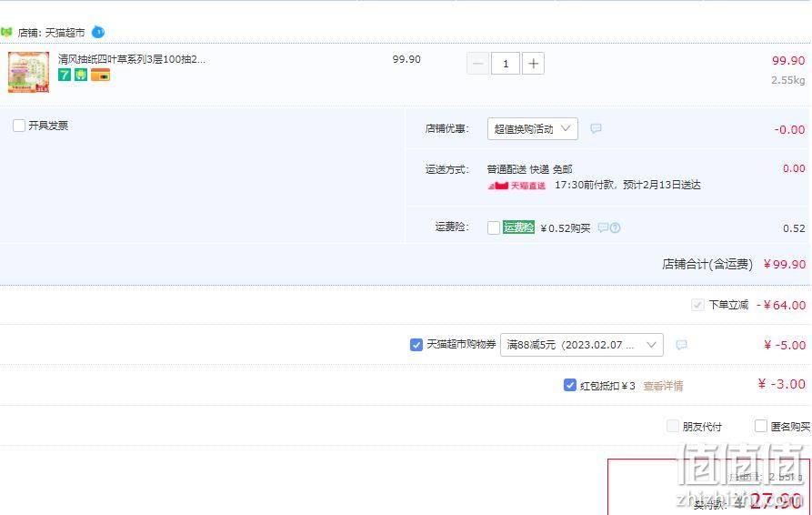Tick the 匿名购买 anonymous purchase checkbox

(761, 426)
